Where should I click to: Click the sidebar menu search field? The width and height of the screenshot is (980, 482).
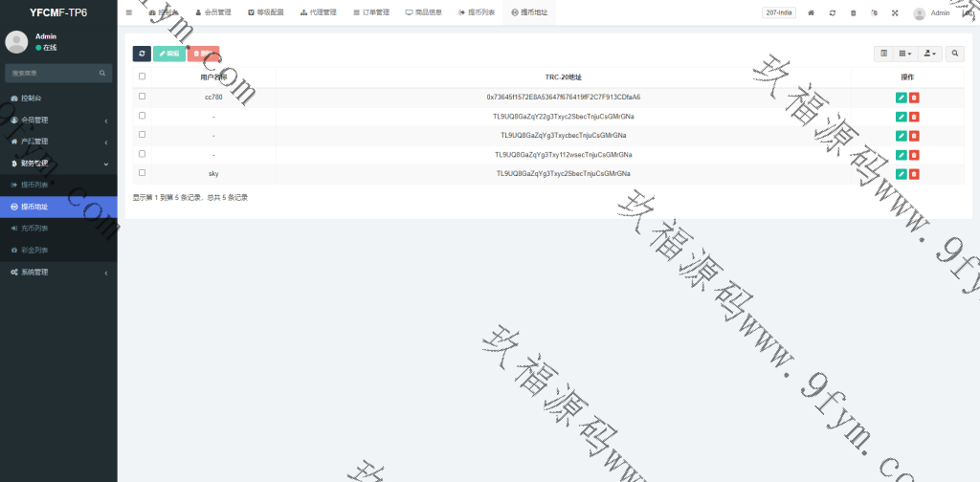pyautogui.click(x=53, y=73)
